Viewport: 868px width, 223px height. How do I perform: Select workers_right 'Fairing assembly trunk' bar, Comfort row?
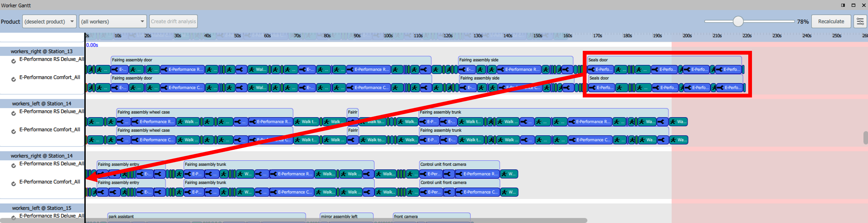tap(279, 183)
